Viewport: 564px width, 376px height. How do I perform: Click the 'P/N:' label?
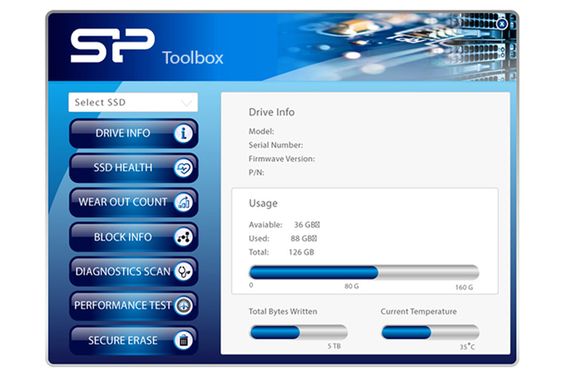click(x=256, y=172)
